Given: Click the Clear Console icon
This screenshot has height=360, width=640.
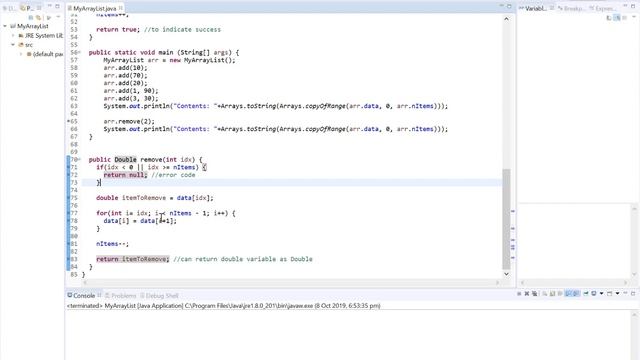Looking at the screenshot, I should pyautogui.click(x=544, y=293).
